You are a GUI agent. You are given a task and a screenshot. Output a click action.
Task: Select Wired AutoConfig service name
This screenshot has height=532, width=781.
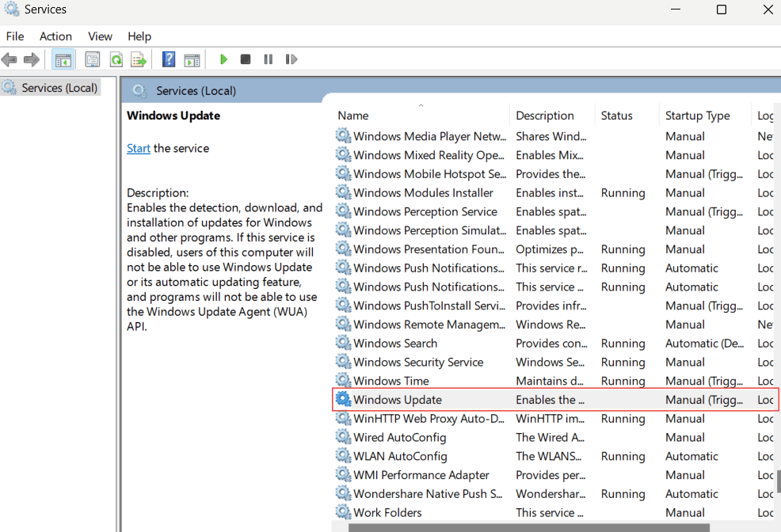click(x=400, y=438)
